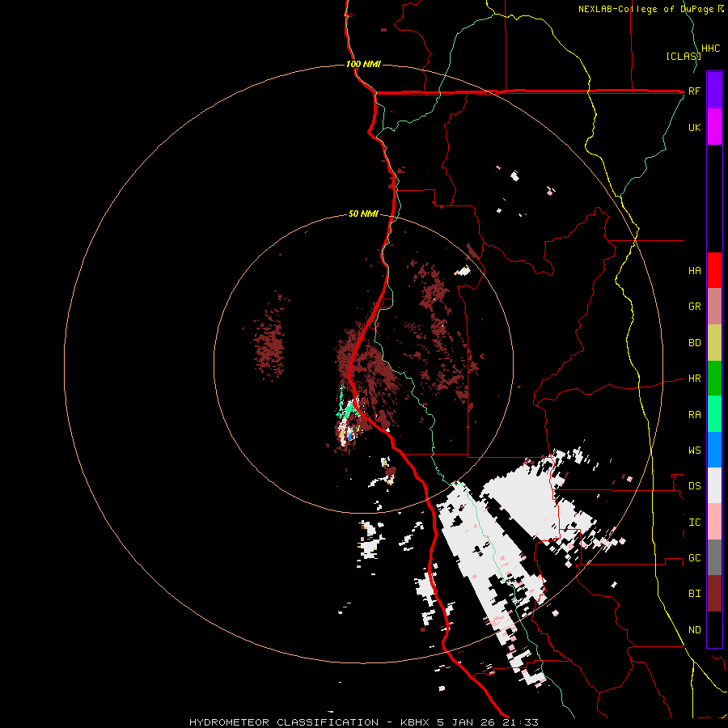Click the 100 NMI range ring label

tap(363, 64)
